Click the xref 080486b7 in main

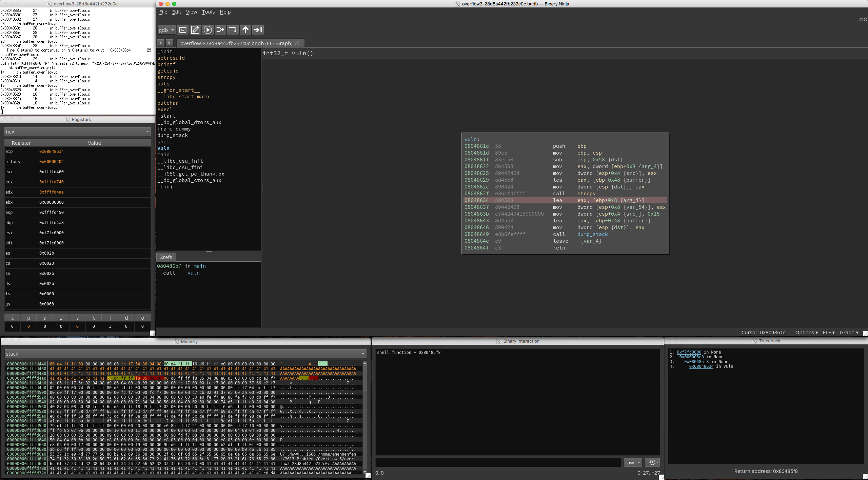(181, 266)
